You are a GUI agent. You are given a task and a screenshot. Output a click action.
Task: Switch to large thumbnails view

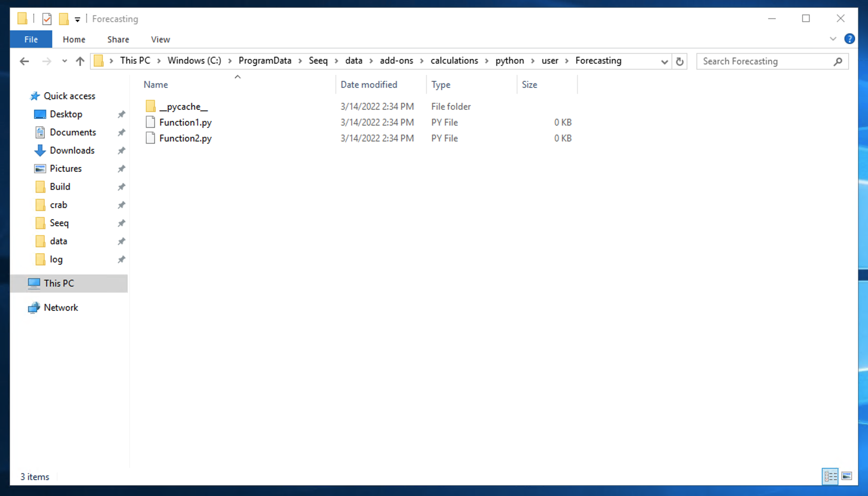[847, 477]
